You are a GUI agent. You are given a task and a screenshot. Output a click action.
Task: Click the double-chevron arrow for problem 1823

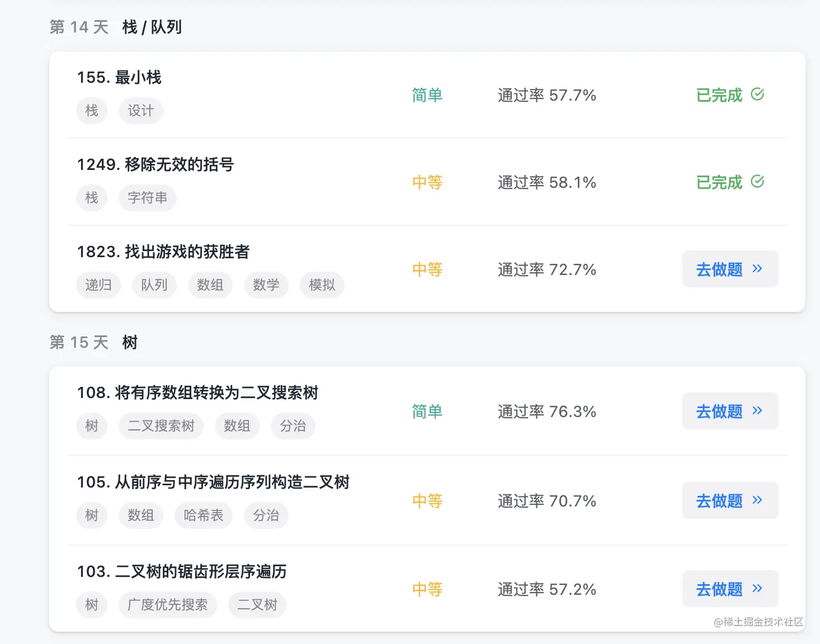click(757, 269)
